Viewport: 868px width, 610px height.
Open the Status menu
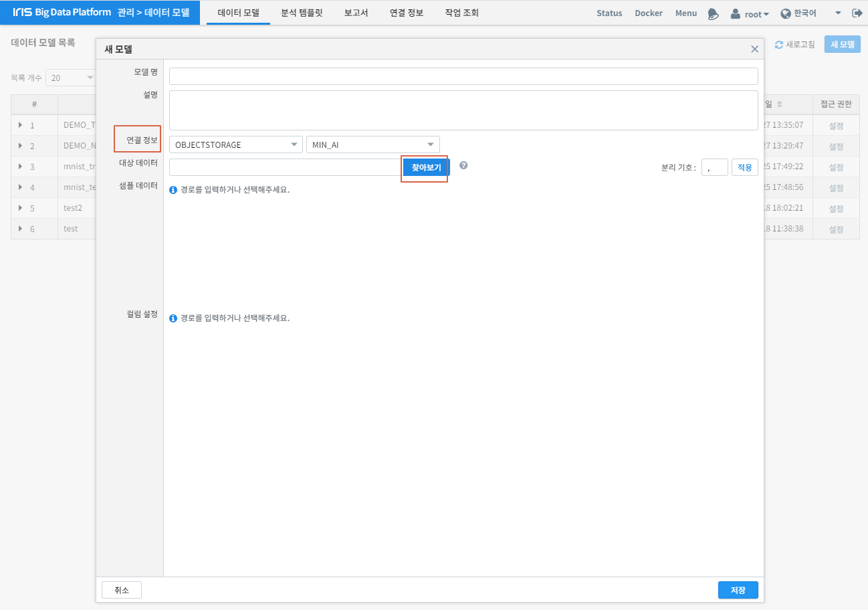609,13
